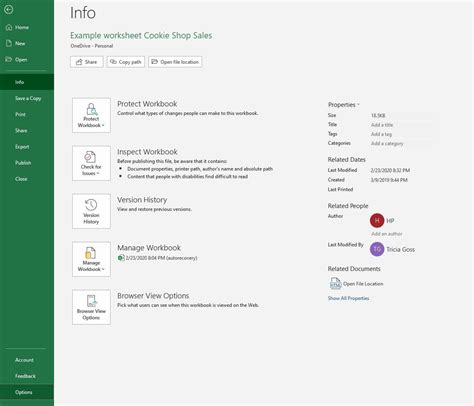Click the Version History clock icon
This screenshot has width=474, height=406.
coord(91,205)
